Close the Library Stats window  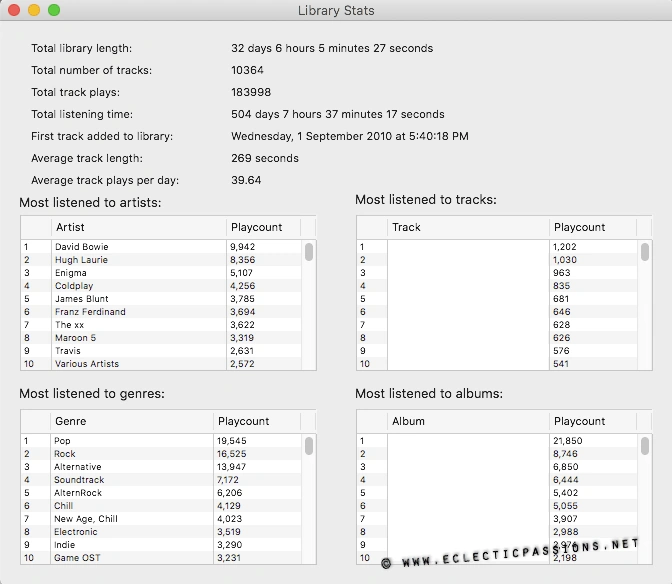[14, 10]
